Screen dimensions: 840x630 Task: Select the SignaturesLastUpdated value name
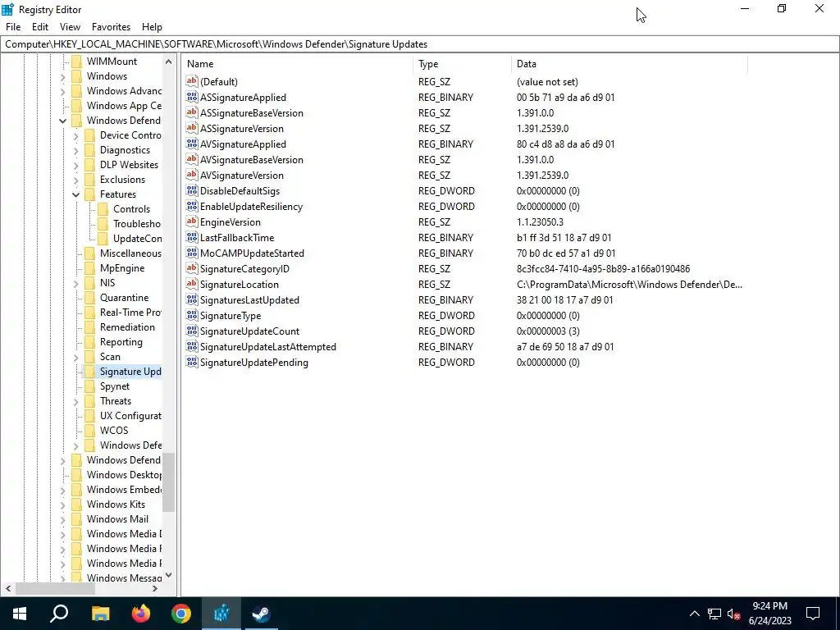249,300
